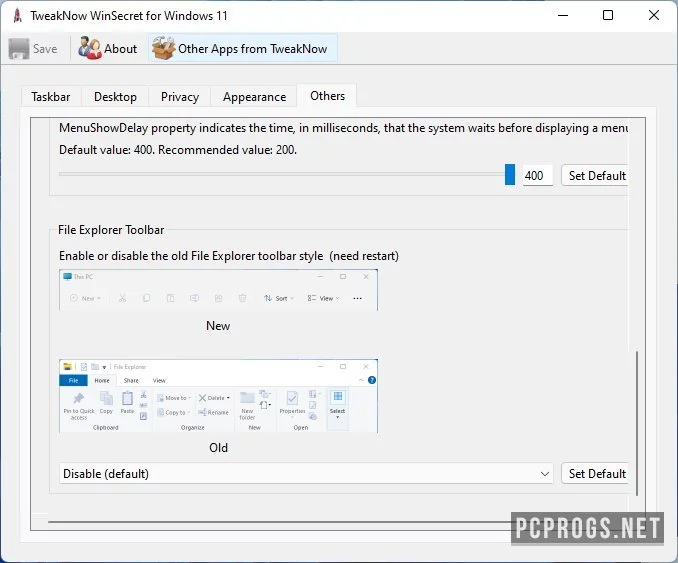Switch to the Taskbar tab
678x563 pixels.
(x=51, y=97)
